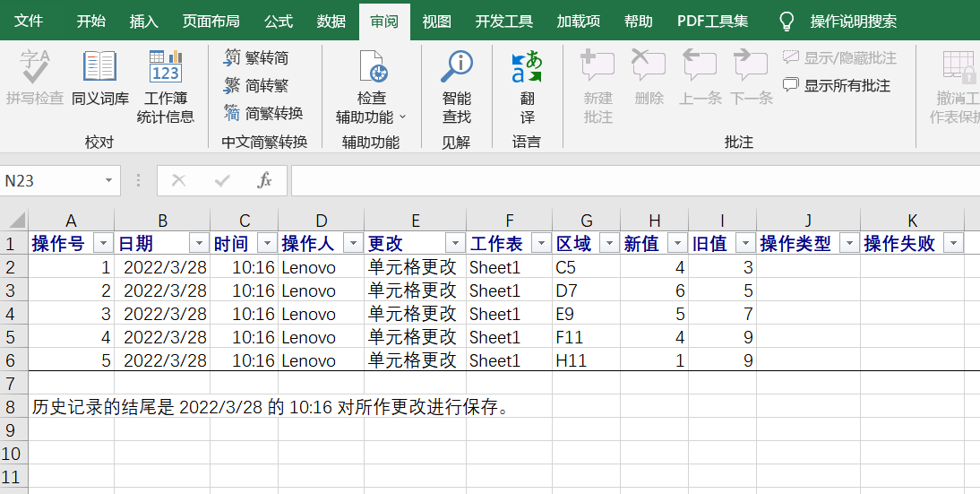Open the 时间 filter dropdown
This screenshot has width=980, height=494.
tap(268, 243)
